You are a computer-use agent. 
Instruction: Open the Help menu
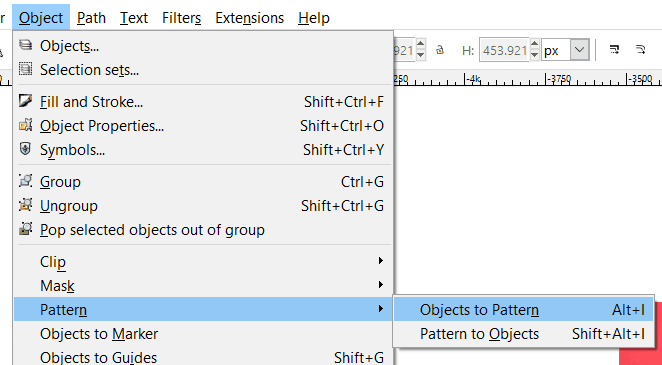pyautogui.click(x=314, y=18)
